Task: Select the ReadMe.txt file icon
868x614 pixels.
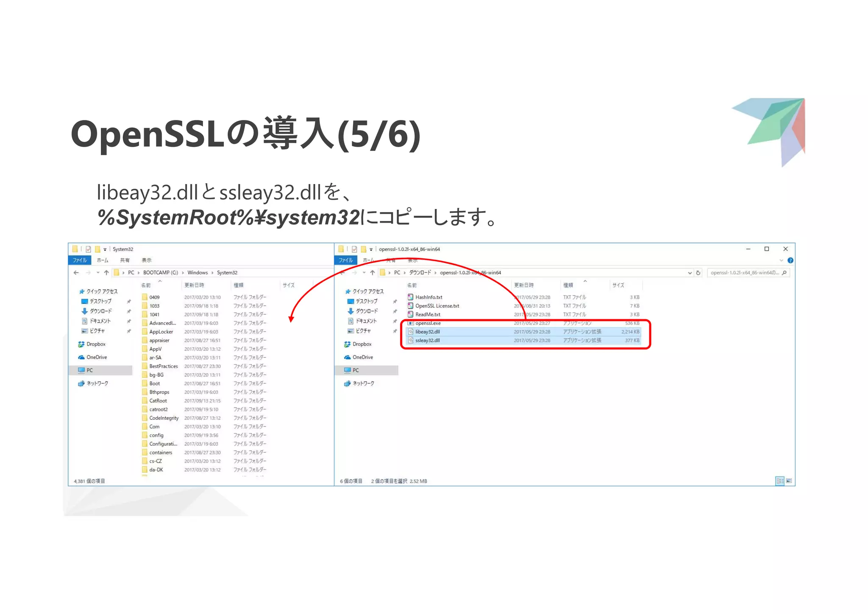Action: pos(410,314)
